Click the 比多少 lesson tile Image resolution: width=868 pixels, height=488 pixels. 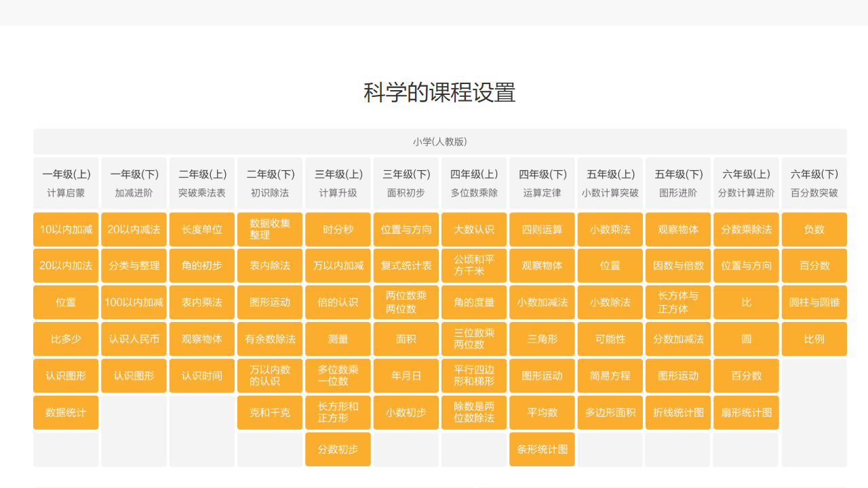66,339
